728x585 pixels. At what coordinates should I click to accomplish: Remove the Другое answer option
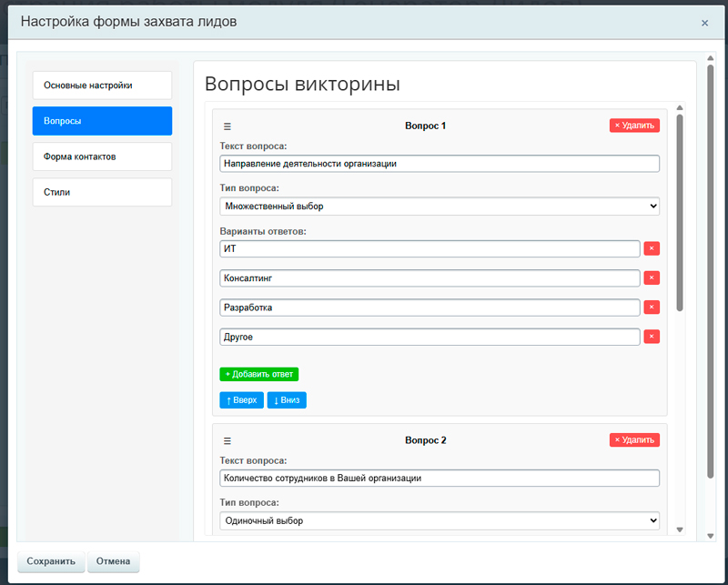pos(652,337)
